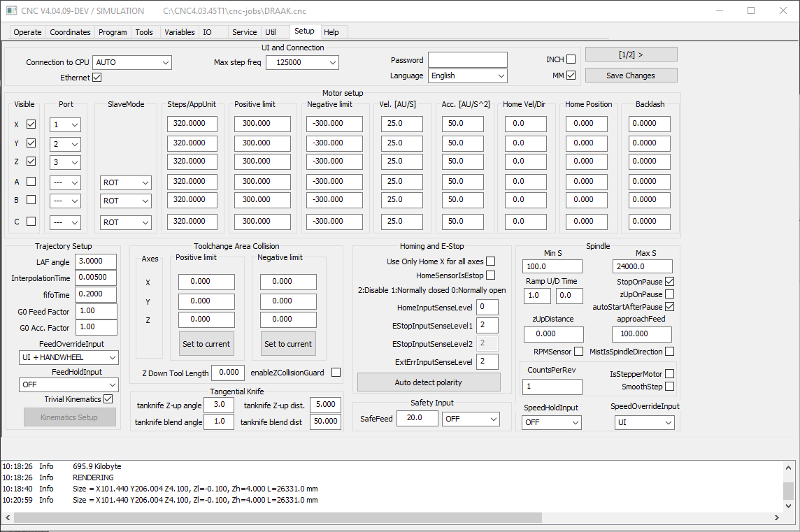
Task: Toggle the Ethernet checkbox
Action: 97,78
